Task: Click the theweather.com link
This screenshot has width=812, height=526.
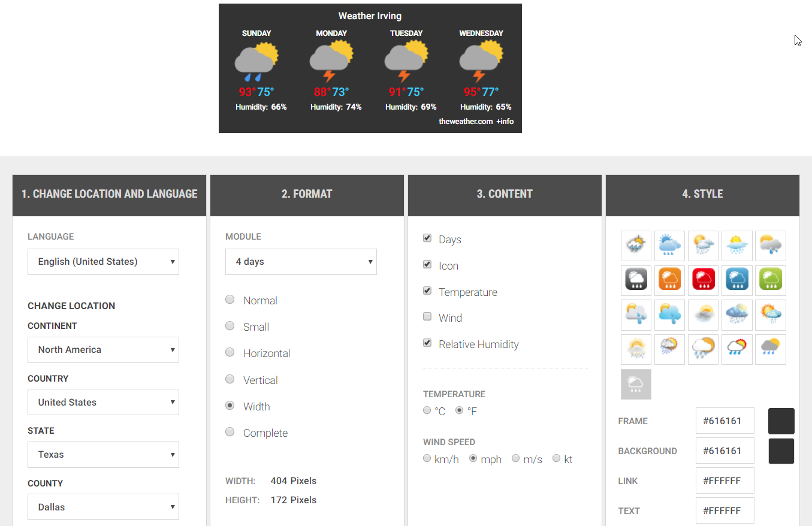Action: (466, 121)
